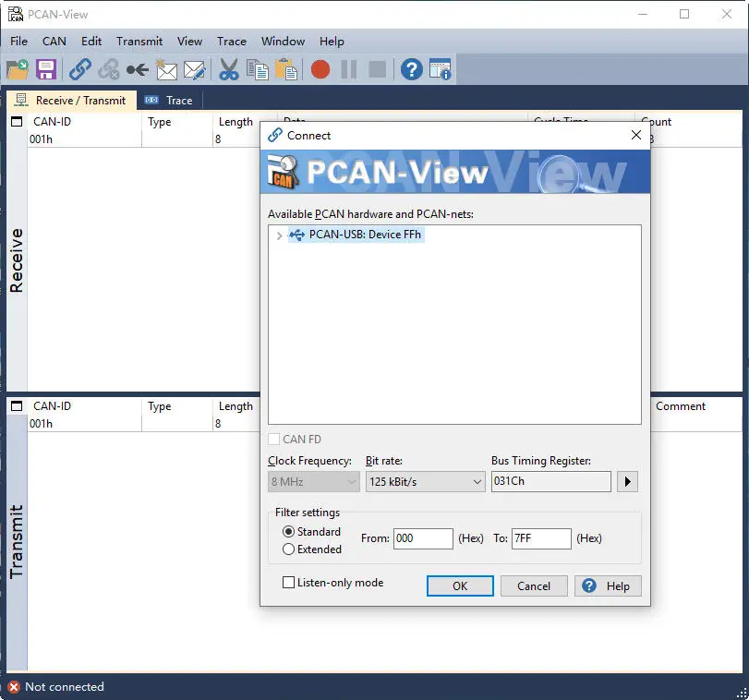Open Help via the blue question mark icon
The image size is (749, 700).
pos(411,69)
